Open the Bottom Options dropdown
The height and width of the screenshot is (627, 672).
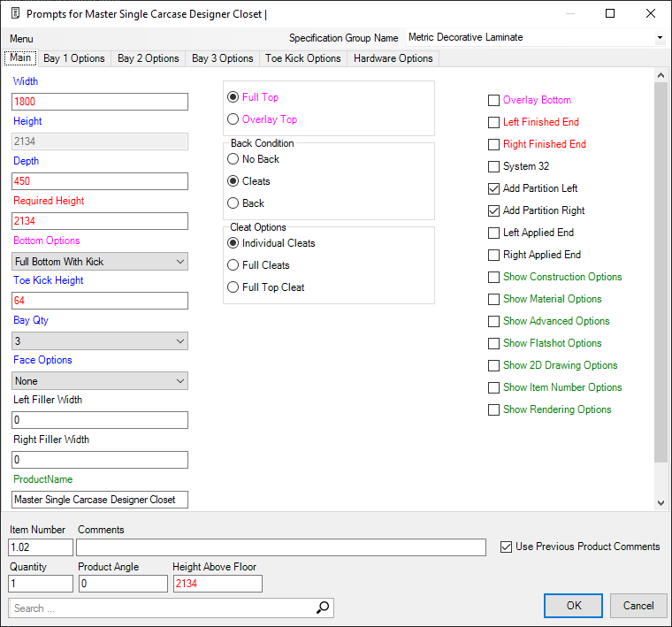pyautogui.click(x=100, y=262)
